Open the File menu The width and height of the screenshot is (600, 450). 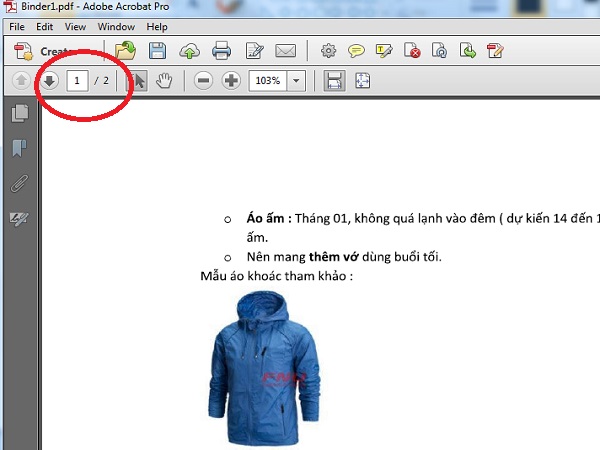[17, 27]
